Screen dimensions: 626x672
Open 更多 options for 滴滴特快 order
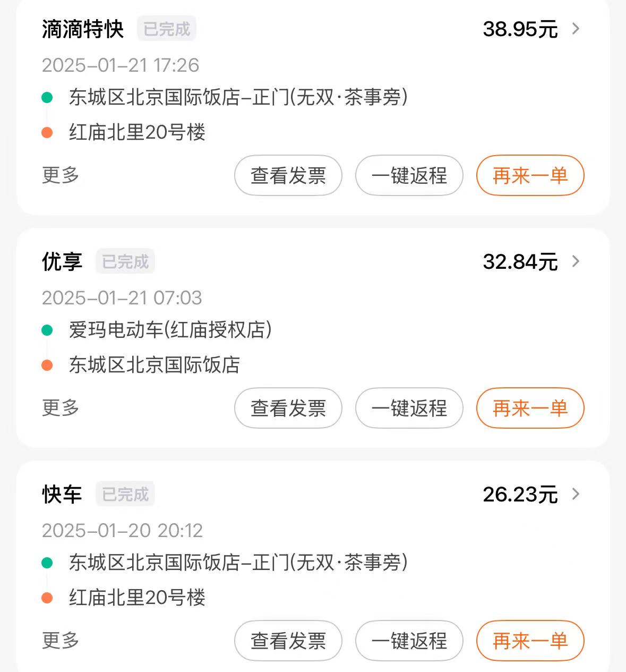pos(61,175)
